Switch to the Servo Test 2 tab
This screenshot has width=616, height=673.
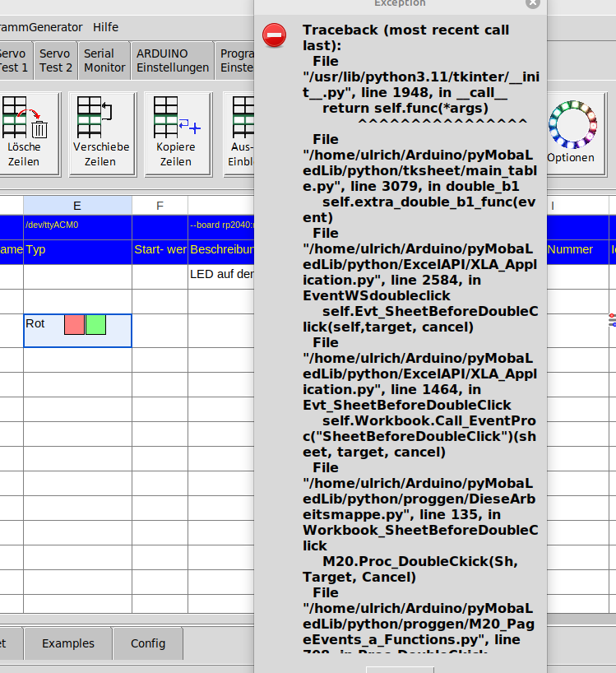tap(56, 61)
